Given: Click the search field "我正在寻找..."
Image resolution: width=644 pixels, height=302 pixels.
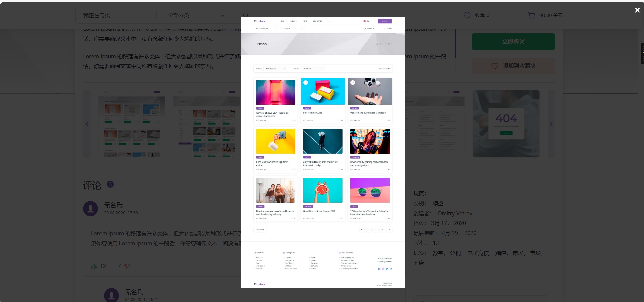Looking at the screenshot, I should tap(116, 15).
